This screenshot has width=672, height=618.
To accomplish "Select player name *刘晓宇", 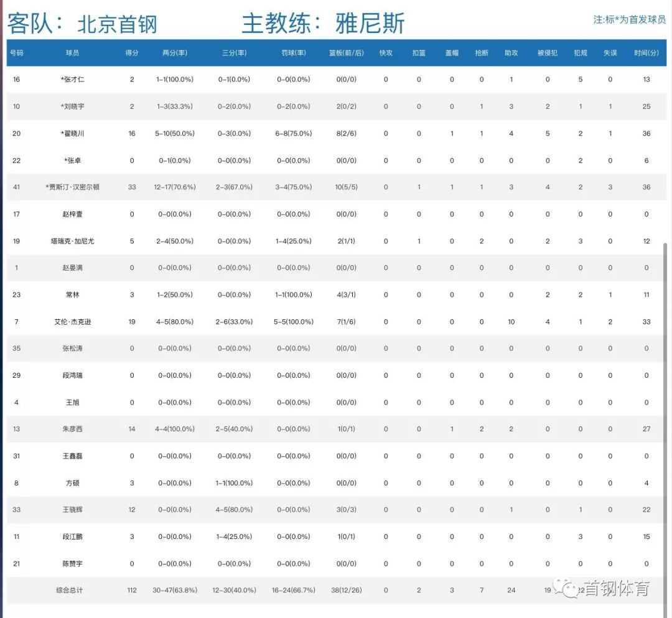I will coord(72,106).
